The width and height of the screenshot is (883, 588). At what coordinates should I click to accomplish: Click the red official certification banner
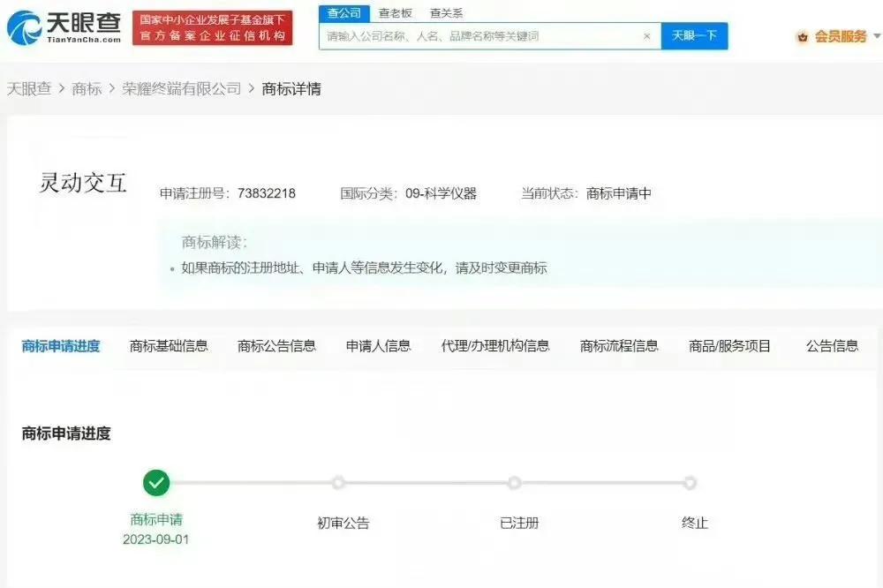pos(212,27)
